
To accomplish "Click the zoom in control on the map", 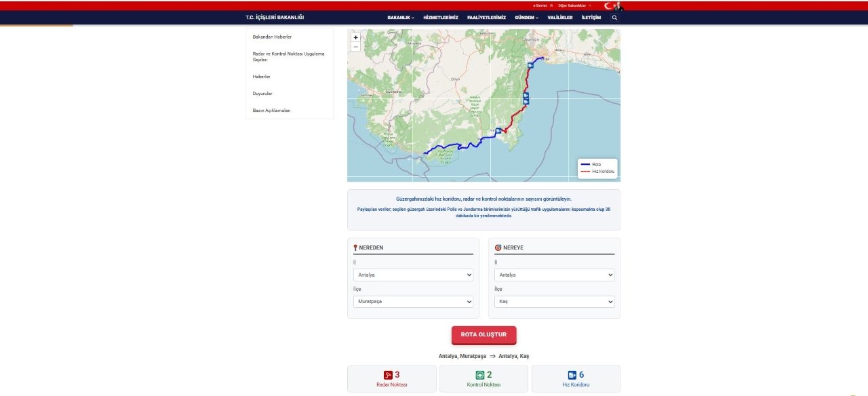I will pos(355,38).
